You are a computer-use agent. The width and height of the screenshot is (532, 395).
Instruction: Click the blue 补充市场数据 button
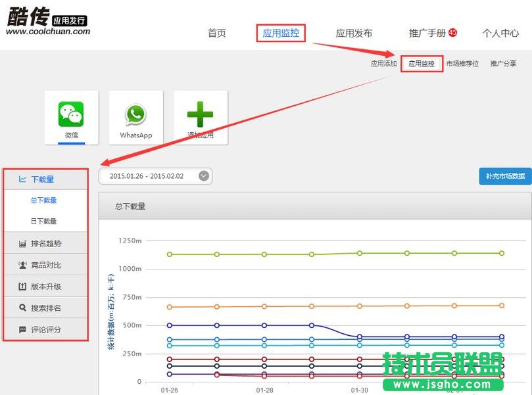(x=503, y=176)
